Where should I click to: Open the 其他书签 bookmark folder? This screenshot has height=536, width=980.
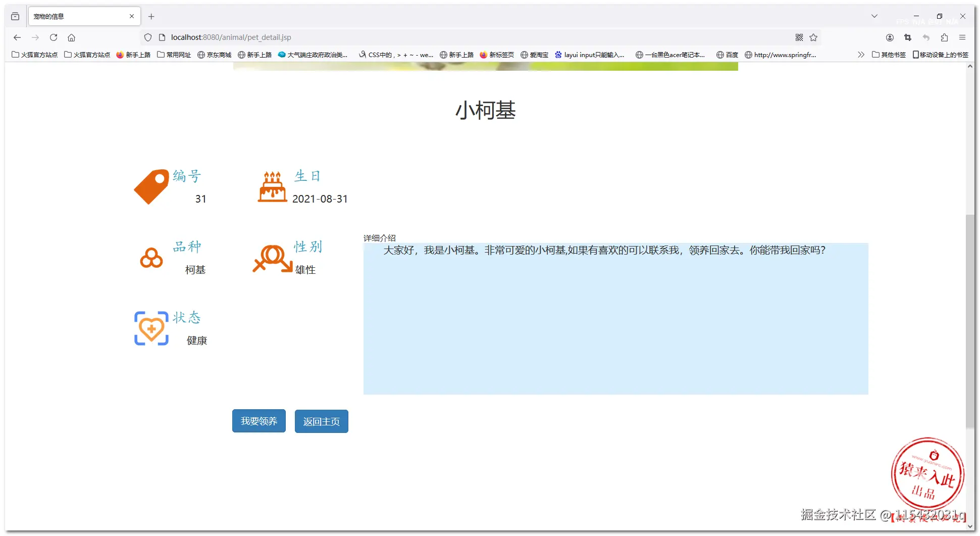889,55
